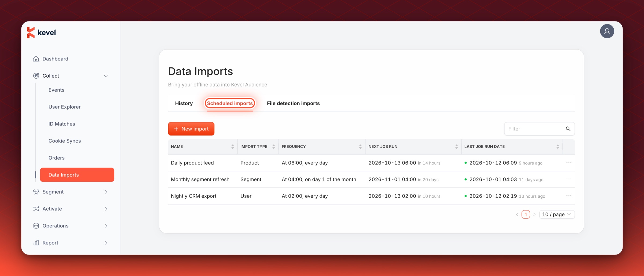Click the Segment people icon
The height and width of the screenshot is (276, 644).
tap(36, 192)
